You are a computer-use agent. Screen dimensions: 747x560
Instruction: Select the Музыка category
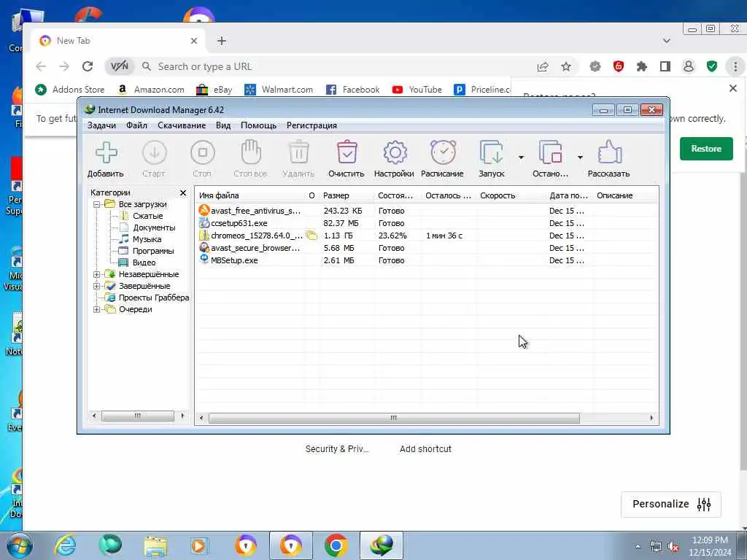point(147,239)
